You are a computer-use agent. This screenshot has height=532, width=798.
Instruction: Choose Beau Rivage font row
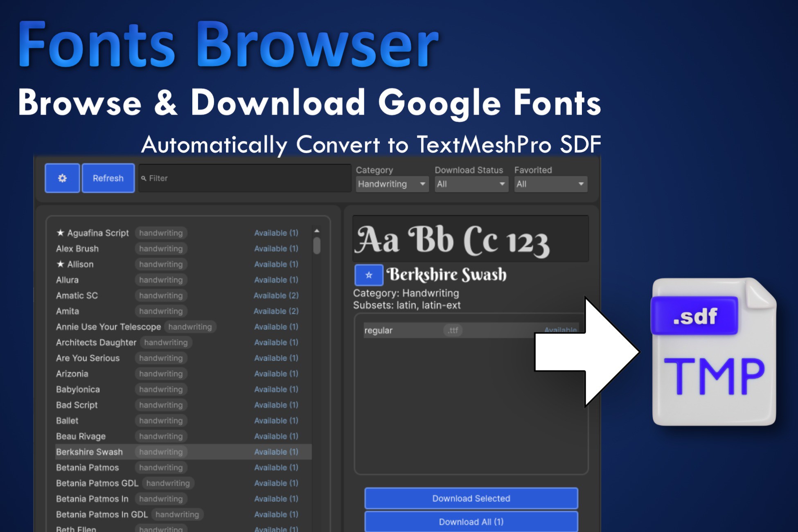point(183,436)
